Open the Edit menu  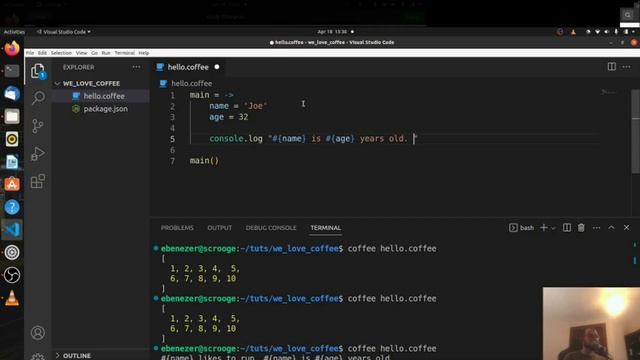click(x=42, y=53)
